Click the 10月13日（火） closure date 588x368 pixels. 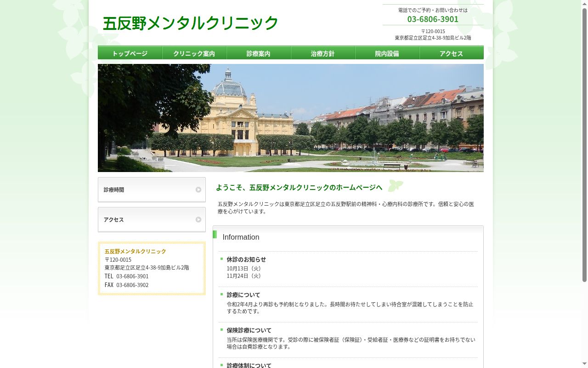pyautogui.click(x=245, y=269)
